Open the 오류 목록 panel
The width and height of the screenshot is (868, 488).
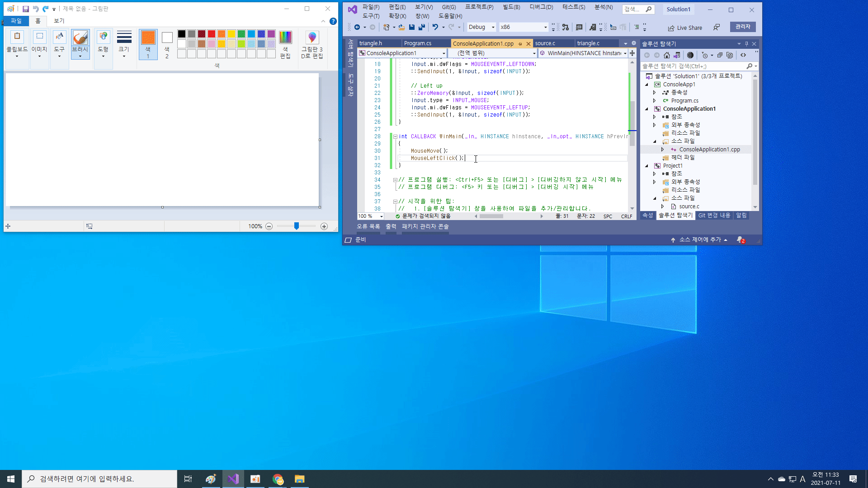(368, 226)
